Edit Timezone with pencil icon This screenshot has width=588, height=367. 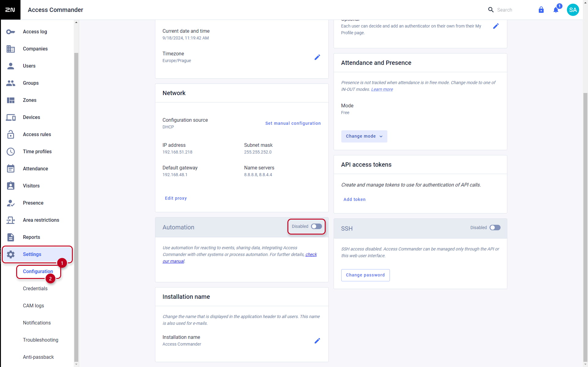coord(317,57)
